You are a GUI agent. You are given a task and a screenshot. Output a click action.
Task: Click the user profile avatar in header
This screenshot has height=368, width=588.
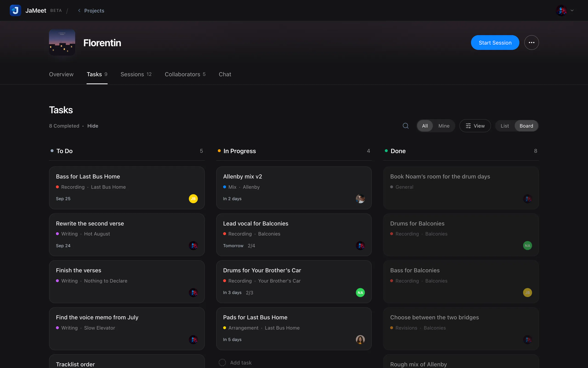(561, 11)
